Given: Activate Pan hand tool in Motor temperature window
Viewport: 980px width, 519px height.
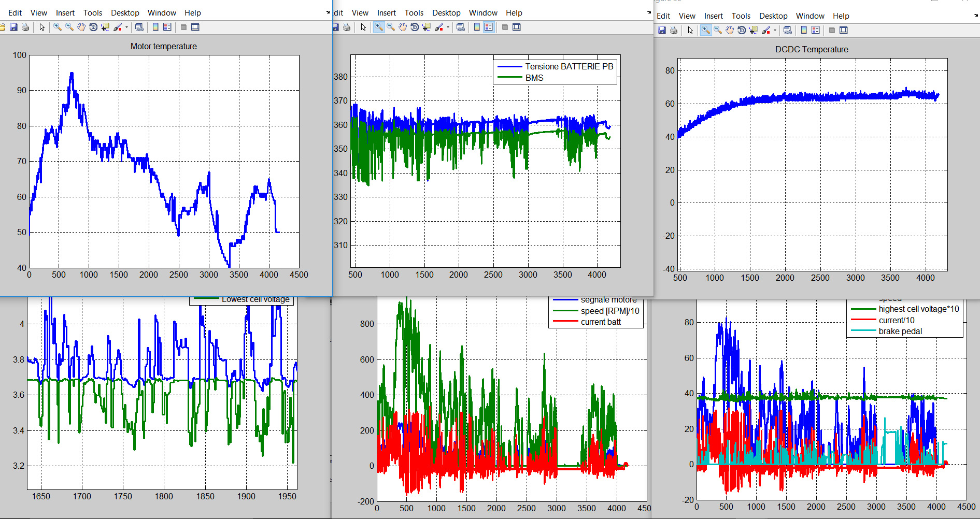Looking at the screenshot, I should click(81, 27).
